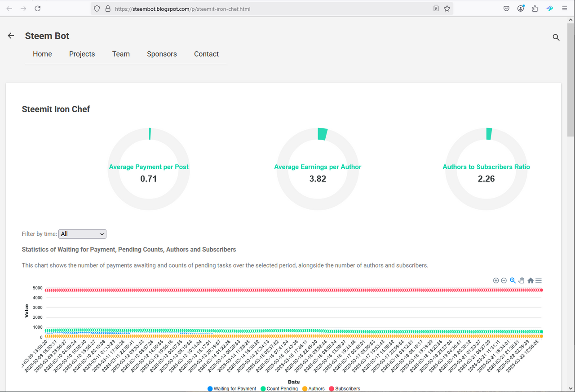The height and width of the screenshot is (392, 575).
Task: Go forward in browser history
Action: click(23, 9)
